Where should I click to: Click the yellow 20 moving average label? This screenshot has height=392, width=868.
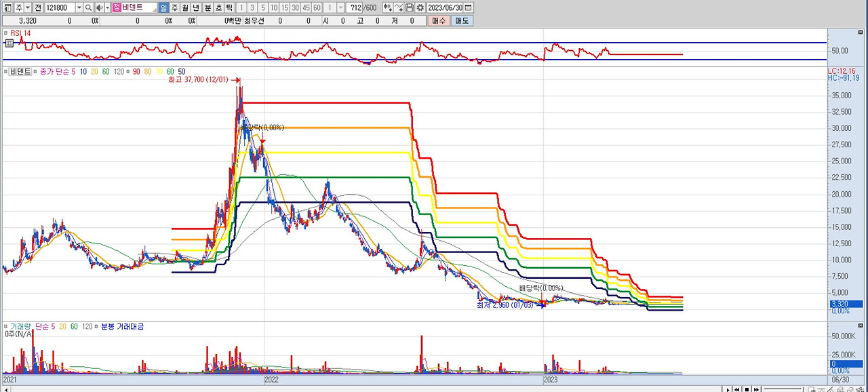[94, 71]
